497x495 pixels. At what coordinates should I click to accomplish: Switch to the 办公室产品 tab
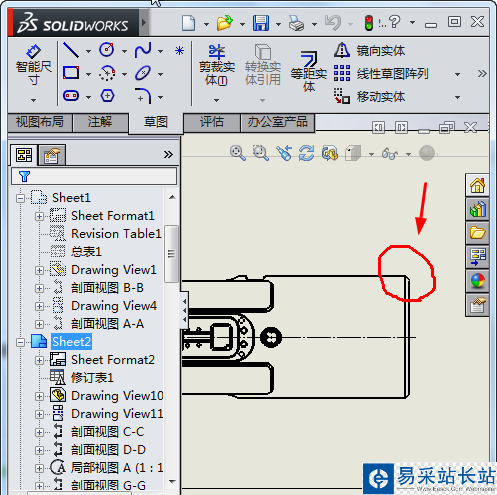[277, 122]
